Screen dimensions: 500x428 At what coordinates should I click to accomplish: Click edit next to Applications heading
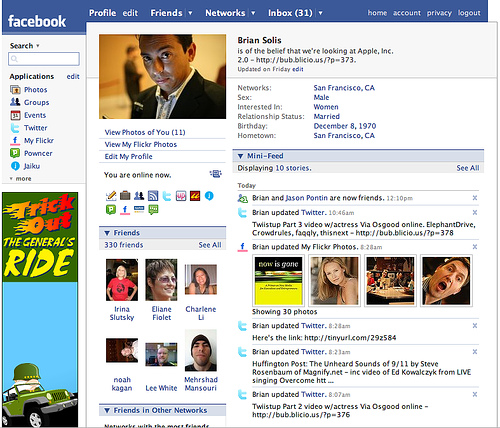(x=73, y=77)
